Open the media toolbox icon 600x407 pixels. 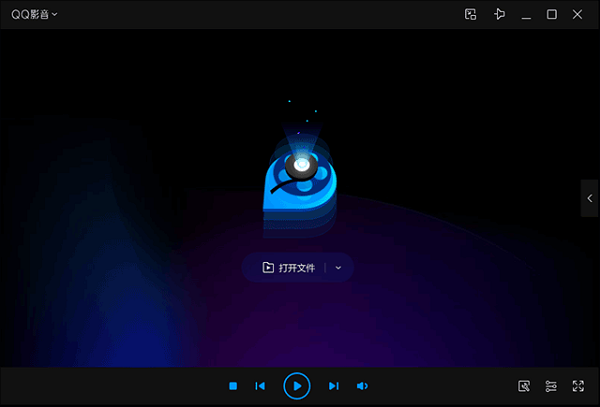pyautogui.click(x=524, y=386)
